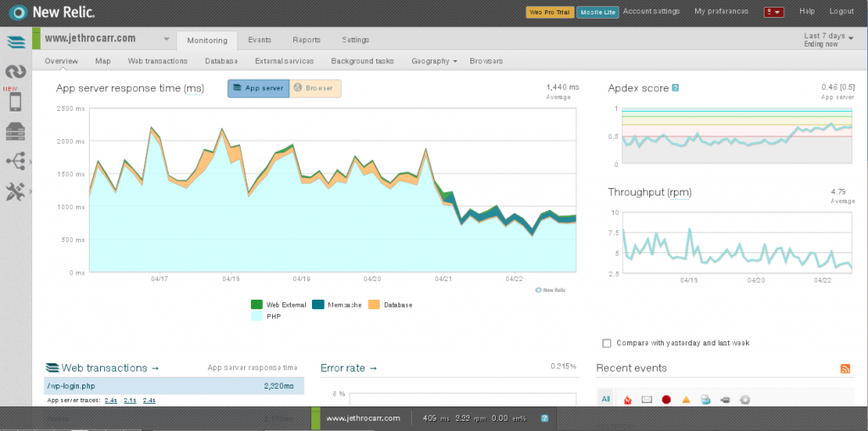Select the Overview subtab
The width and height of the screenshot is (868, 431).
click(x=61, y=62)
